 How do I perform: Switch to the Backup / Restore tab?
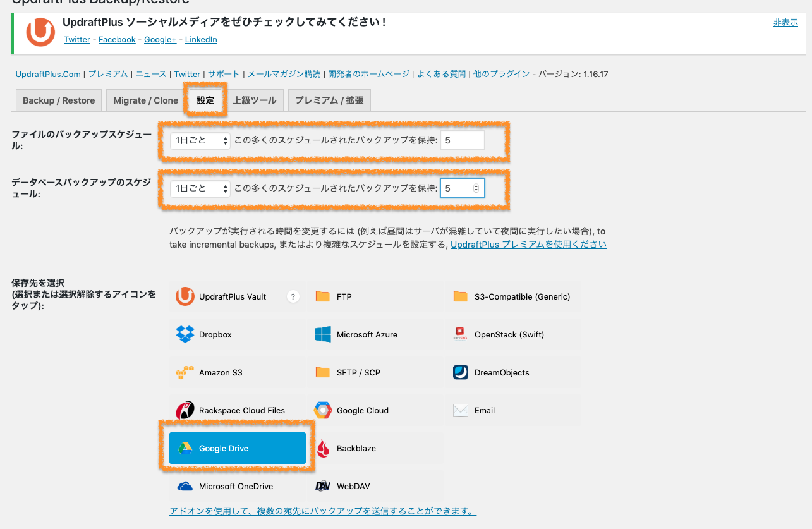[x=59, y=100]
